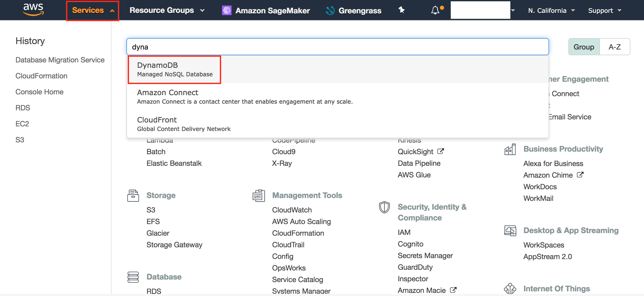Click the AWS logo icon
The height and width of the screenshot is (296, 644).
(33, 10)
